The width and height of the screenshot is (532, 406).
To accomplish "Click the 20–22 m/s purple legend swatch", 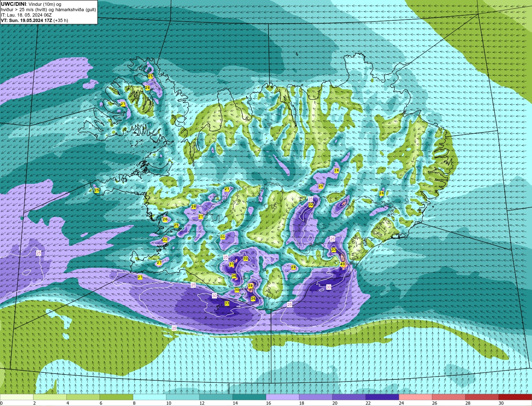I will click(x=349, y=397).
